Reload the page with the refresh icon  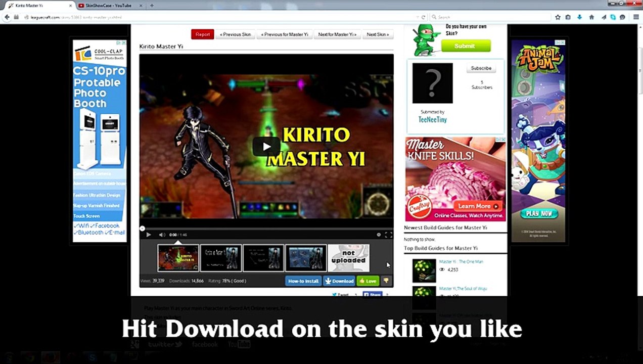[423, 17]
